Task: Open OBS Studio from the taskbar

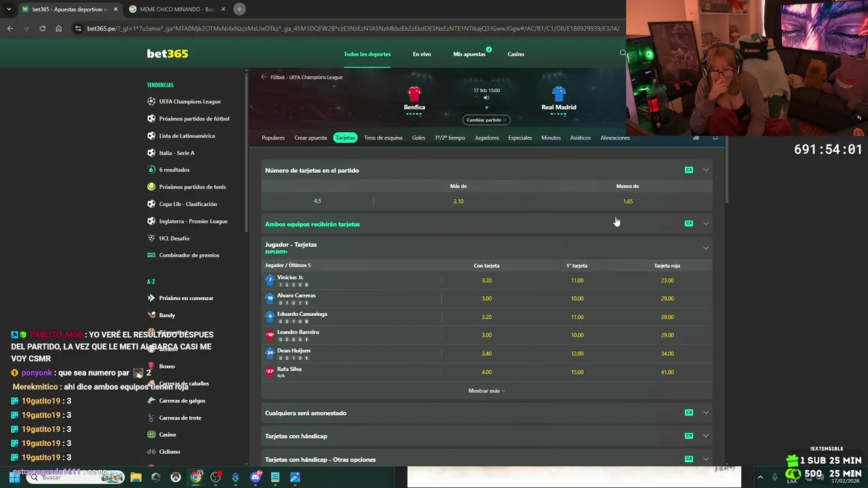Action: 216,477
